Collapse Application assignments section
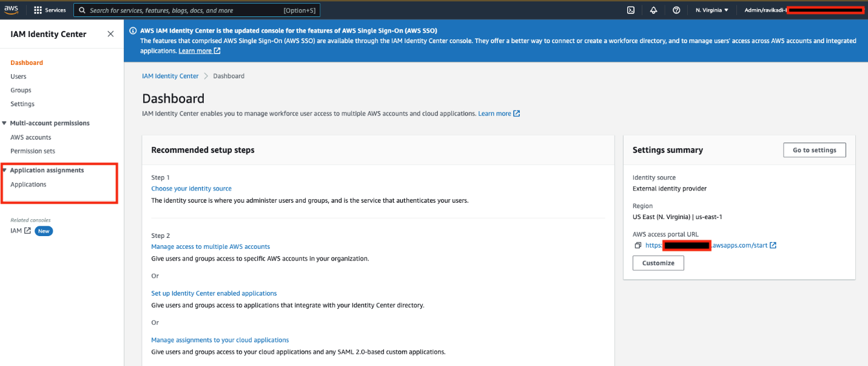 [4, 171]
